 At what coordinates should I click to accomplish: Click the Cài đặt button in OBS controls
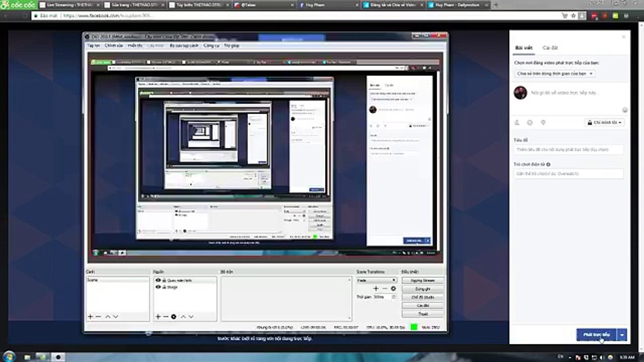(423, 306)
